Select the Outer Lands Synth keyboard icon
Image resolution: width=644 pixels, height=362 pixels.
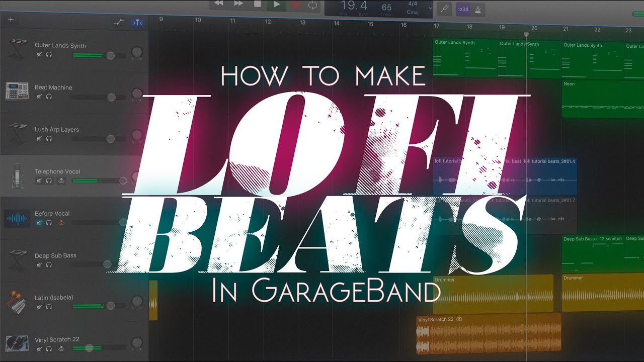tap(19, 49)
